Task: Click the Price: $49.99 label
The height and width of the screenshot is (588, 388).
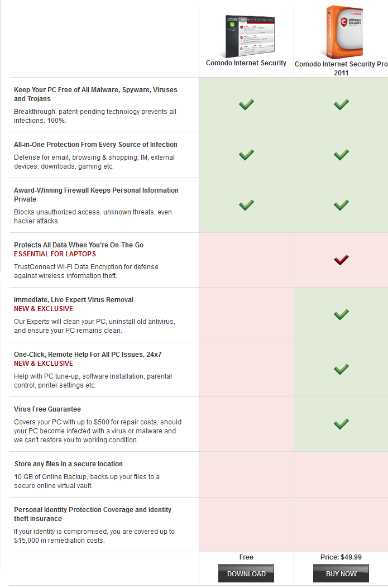Action: 341,557
